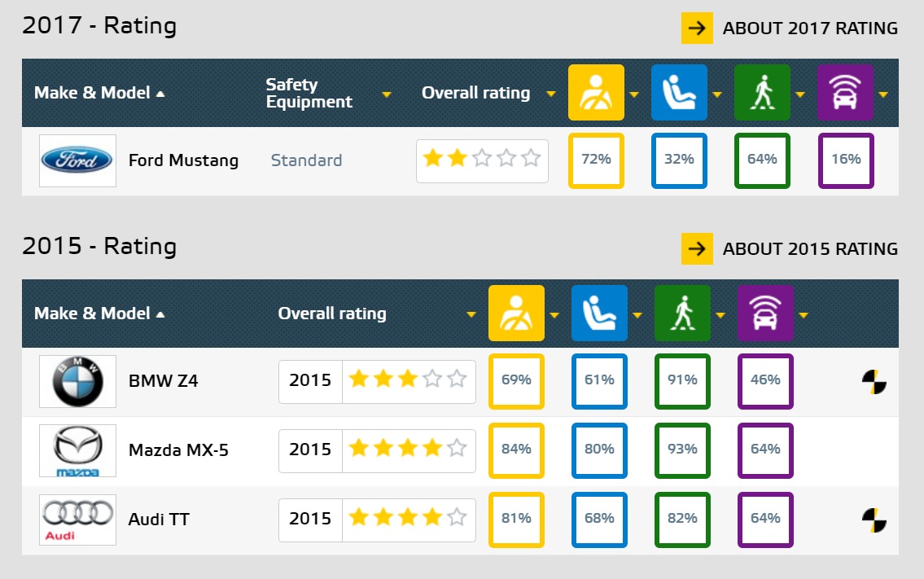Image resolution: width=924 pixels, height=579 pixels.
Task: Open the ABOUT 2017 RATING link
Action: click(790, 28)
